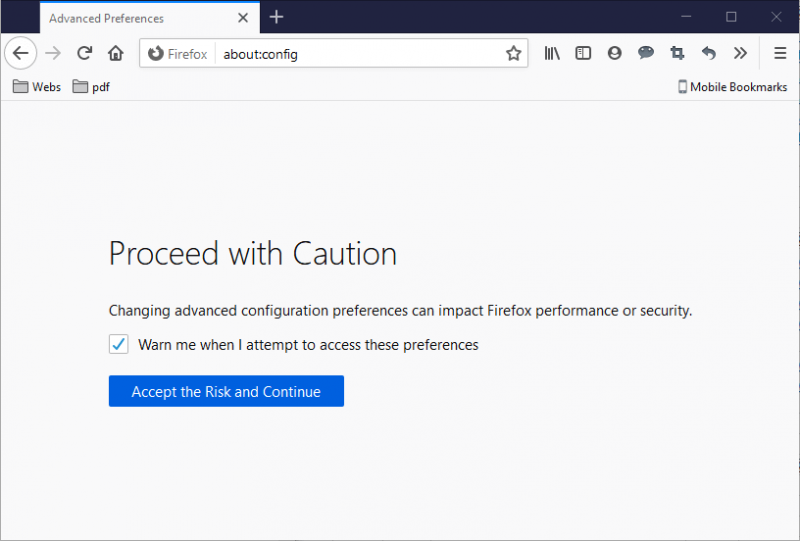Viewport: 800px width, 541px height.
Task: Open the Library bookmarks and history icon
Action: [552, 53]
